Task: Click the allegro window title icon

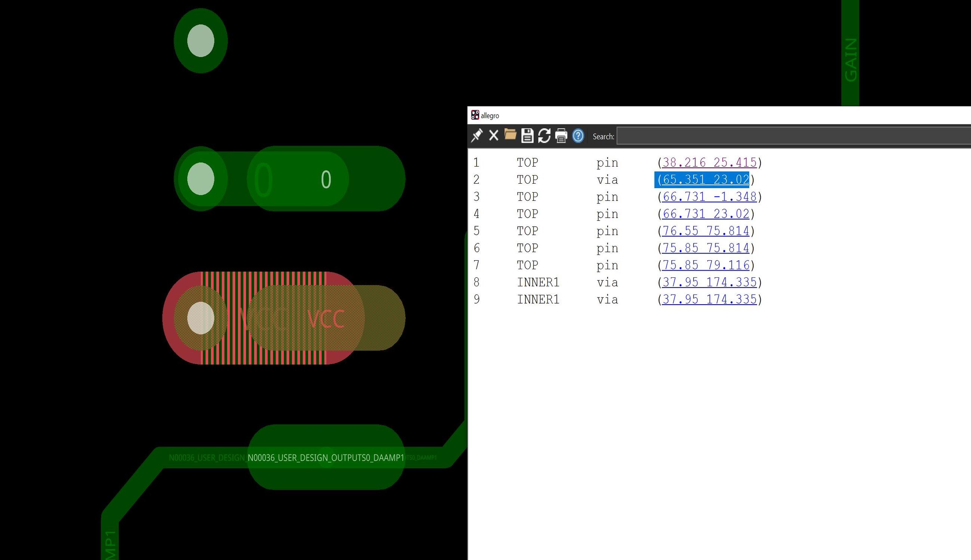Action: coord(475,115)
